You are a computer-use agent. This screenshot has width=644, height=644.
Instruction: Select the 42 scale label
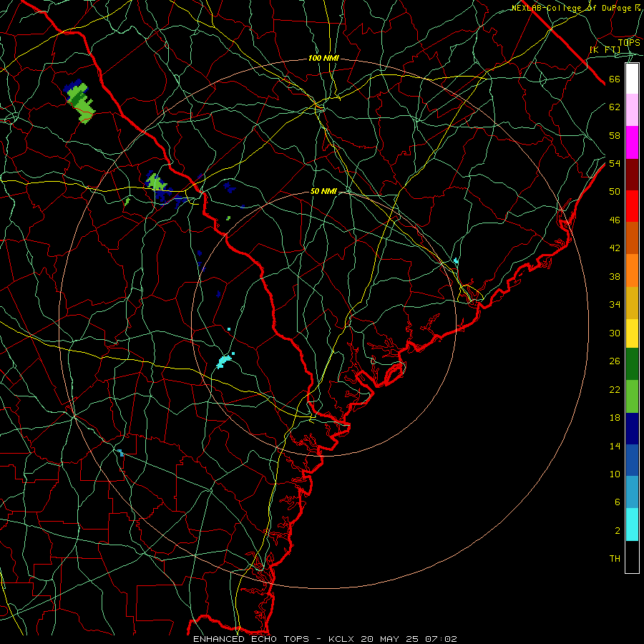coord(615,248)
